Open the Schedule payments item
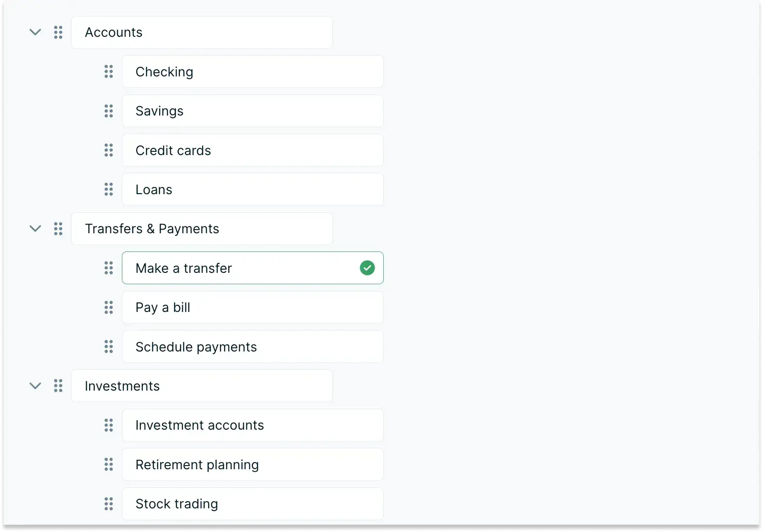Viewport: 763px width, 532px height. [253, 346]
